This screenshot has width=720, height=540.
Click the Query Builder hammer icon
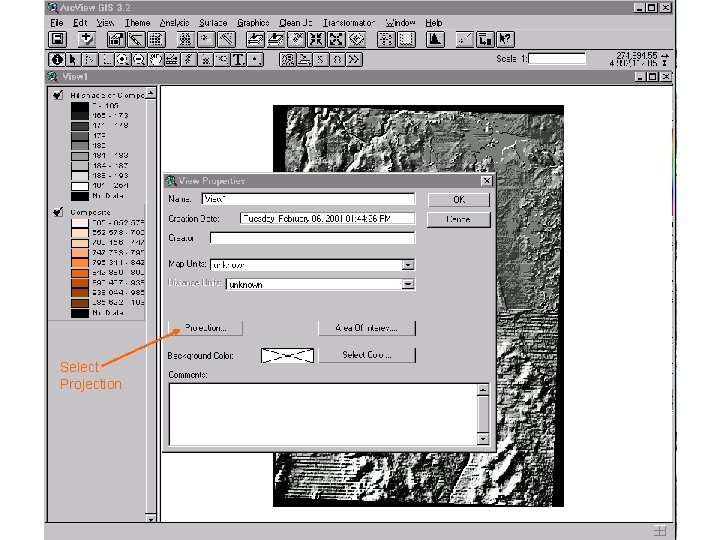pos(226,39)
